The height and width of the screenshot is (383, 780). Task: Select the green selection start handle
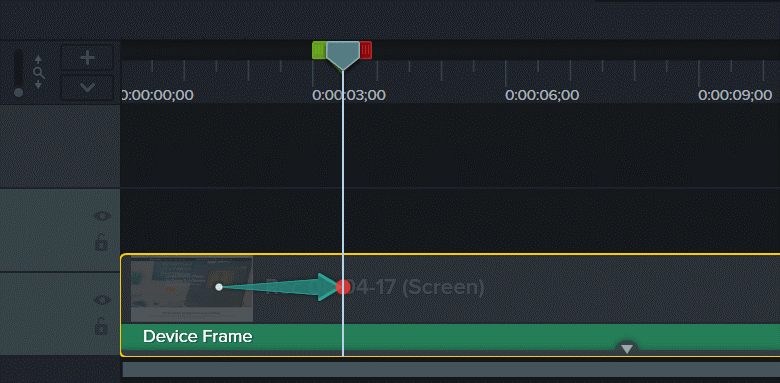[x=319, y=50]
